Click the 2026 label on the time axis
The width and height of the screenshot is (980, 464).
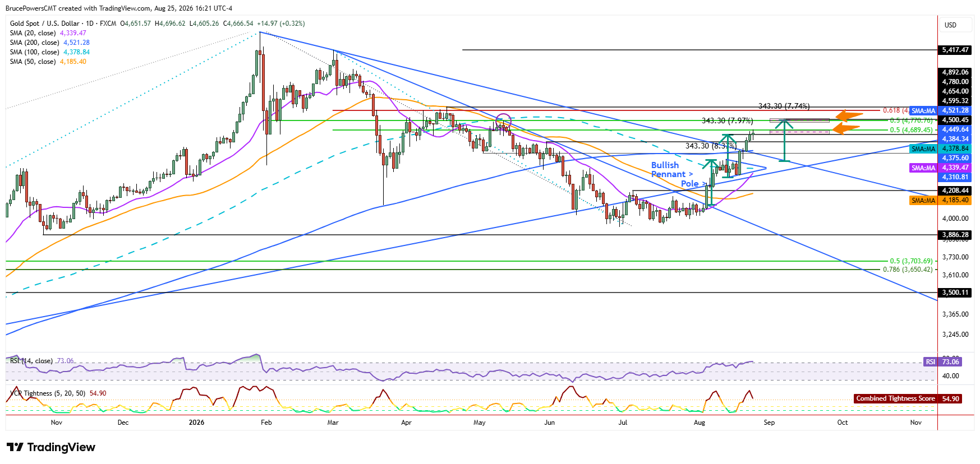coord(196,423)
